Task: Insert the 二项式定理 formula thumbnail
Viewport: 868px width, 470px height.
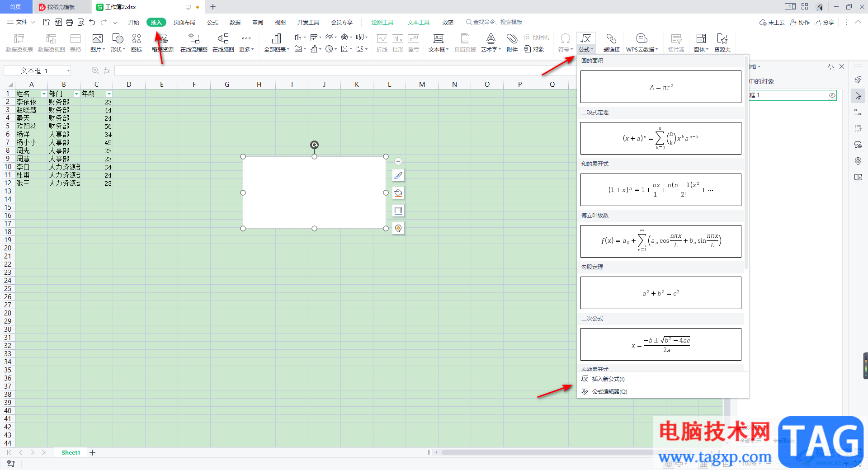Action: pyautogui.click(x=660, y=138)
